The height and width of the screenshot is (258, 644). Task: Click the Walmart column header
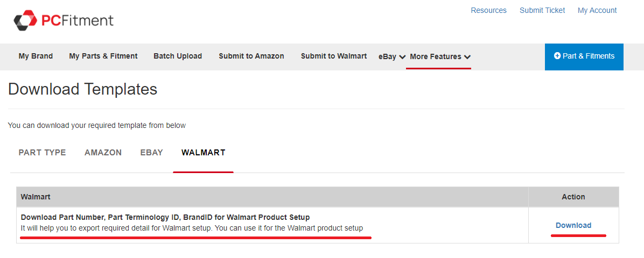point(36,197)
